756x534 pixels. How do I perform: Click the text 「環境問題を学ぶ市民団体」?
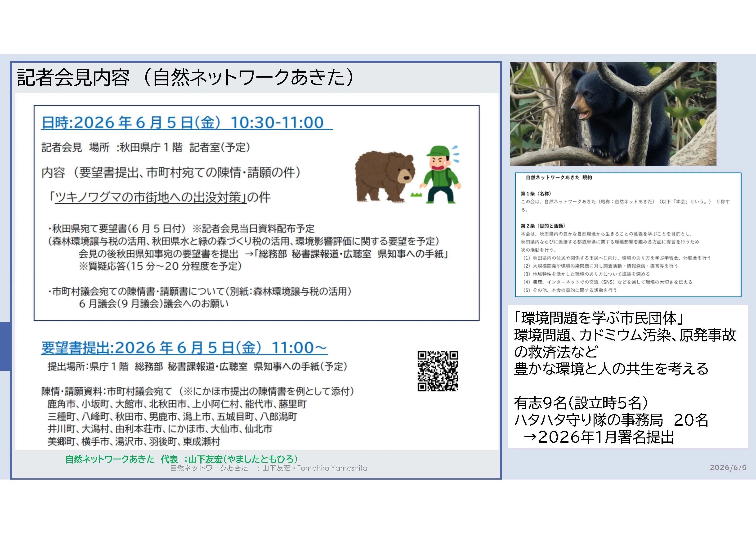coord(599,318)
